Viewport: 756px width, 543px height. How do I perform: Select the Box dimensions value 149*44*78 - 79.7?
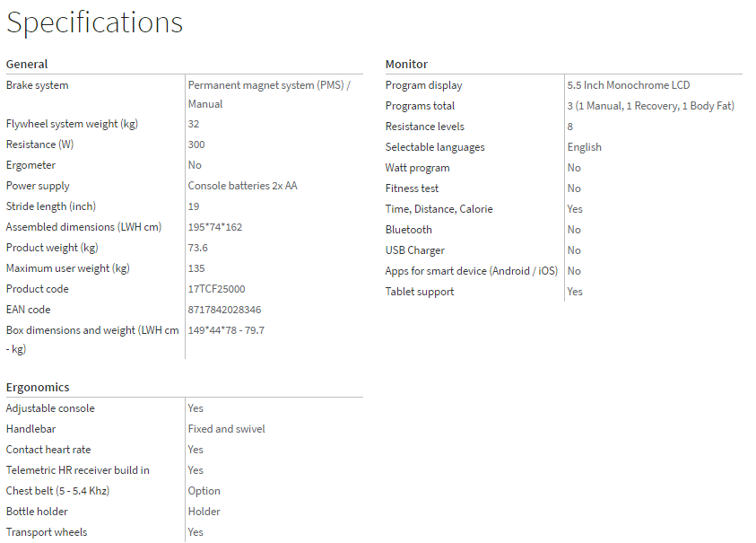[x=226, y=330]
